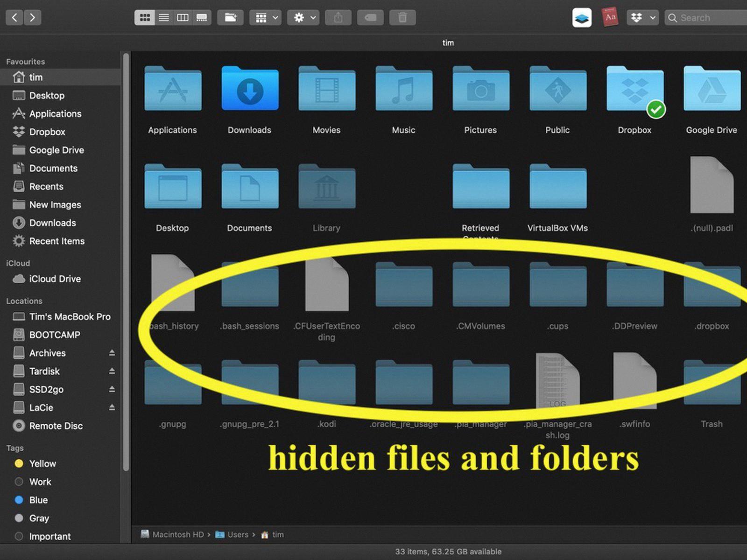
Task: Eject the SSD2go drive
Action: [112, 389]
